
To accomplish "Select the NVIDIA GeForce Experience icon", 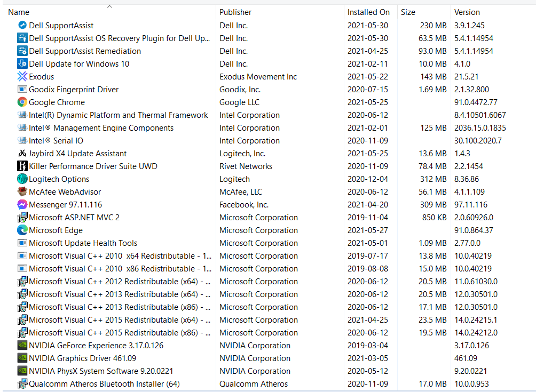I will click(x=22, y=346).
